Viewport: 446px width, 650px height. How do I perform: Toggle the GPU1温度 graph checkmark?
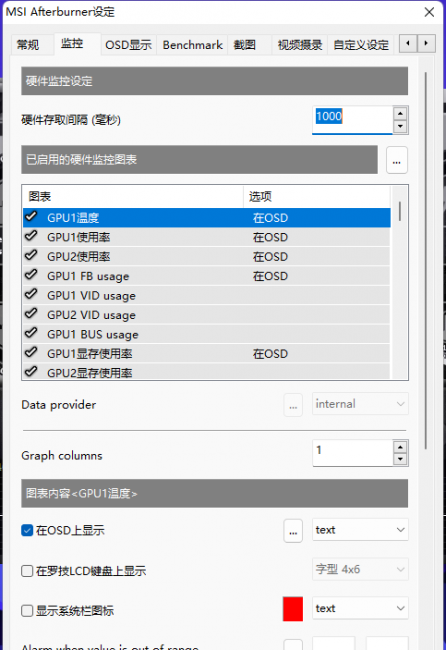31,216
